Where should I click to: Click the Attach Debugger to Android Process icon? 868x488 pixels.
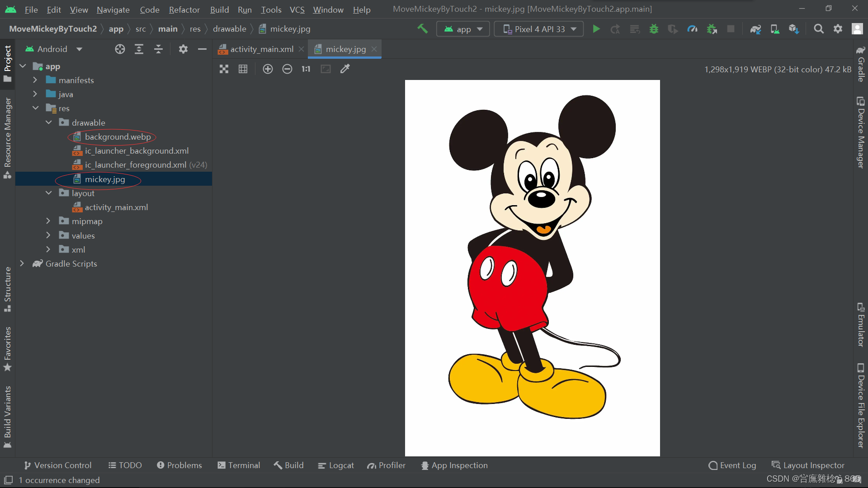tap(712, 29)
